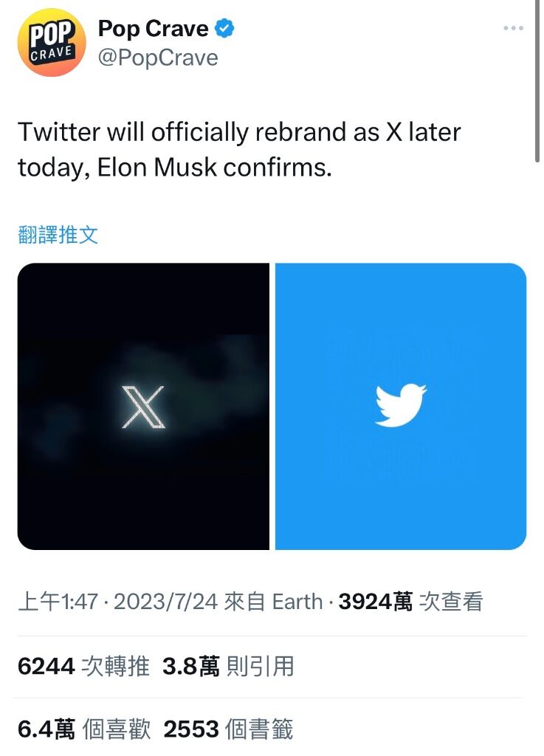The width and height of the screenshot is (544, 756).
Task: Open the 3.8萬 則引用 quotes list
Action: (228, 667)
